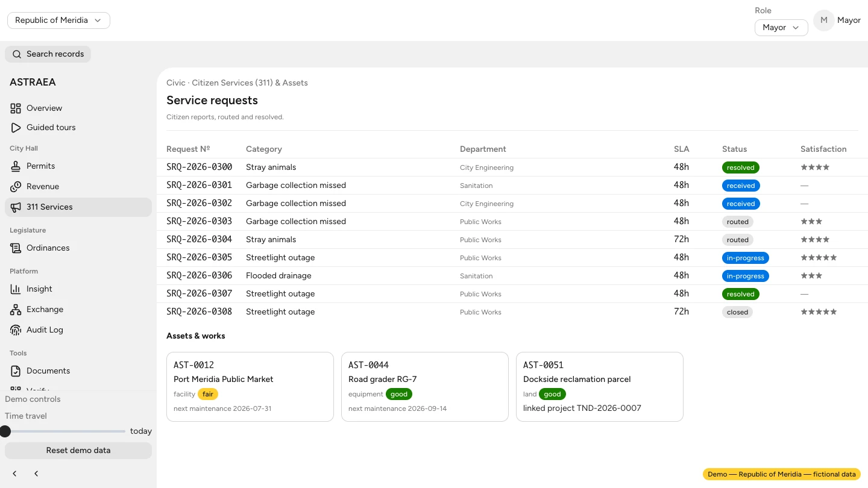Select Insight in the sidebar
This screenshot has width=868, height=488.
78,289
